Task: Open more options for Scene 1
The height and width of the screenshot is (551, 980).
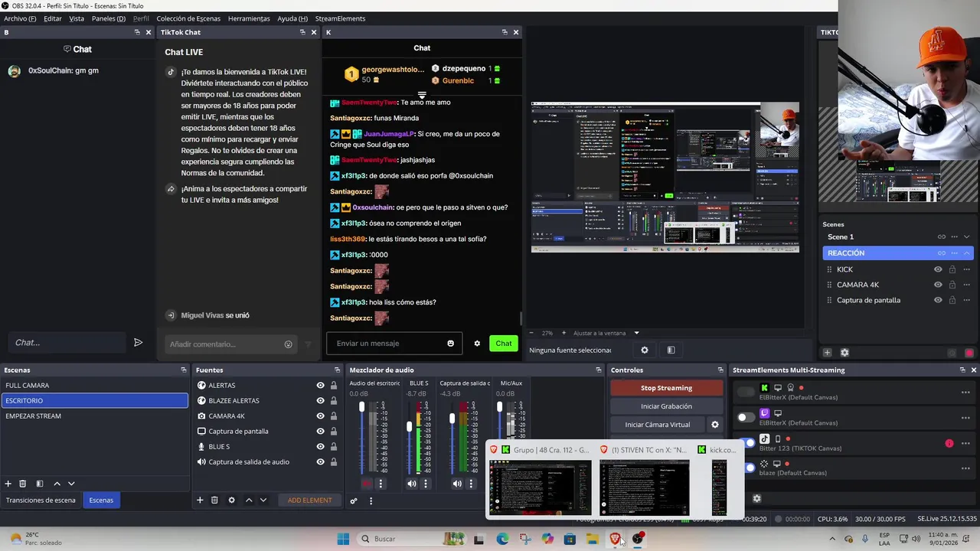Action: [954, 237]
